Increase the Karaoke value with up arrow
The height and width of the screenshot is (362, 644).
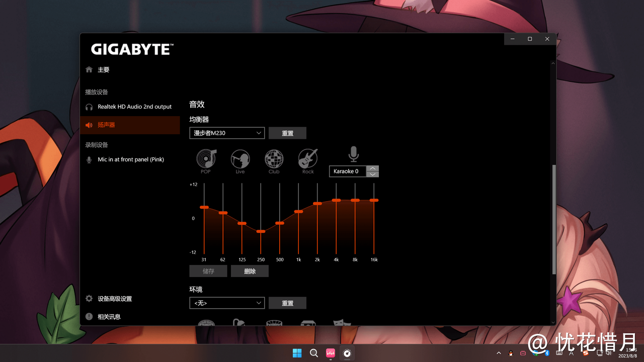(372, 168)
